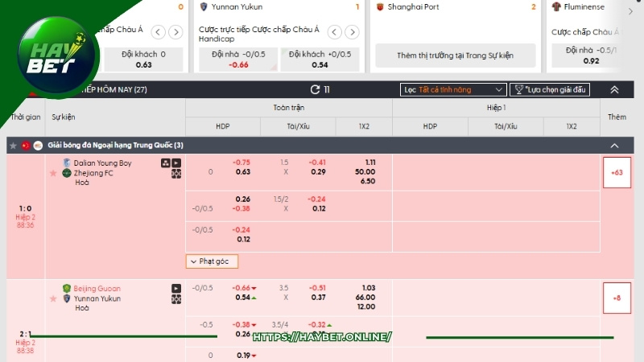Screen dimensions: 644x362
Task: Pick Yunnan Yukun 1X2 odds 66.00
Action: click(x=365, y=298)
